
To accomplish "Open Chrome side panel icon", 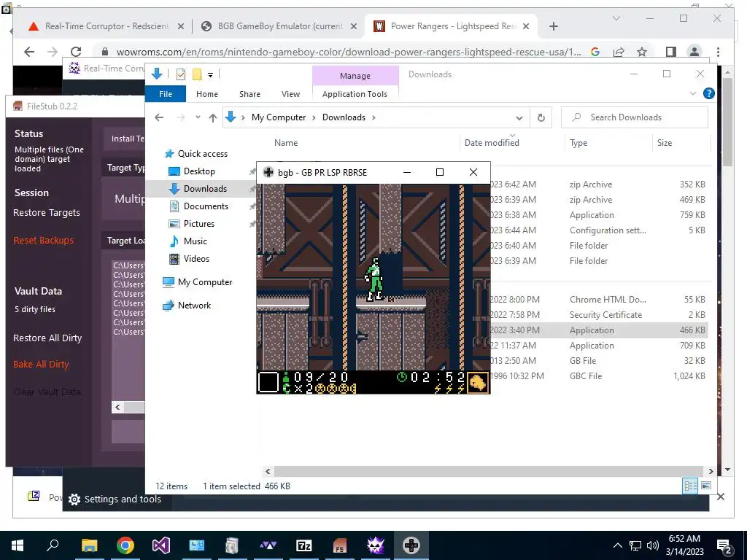I will tap(671, 52).
